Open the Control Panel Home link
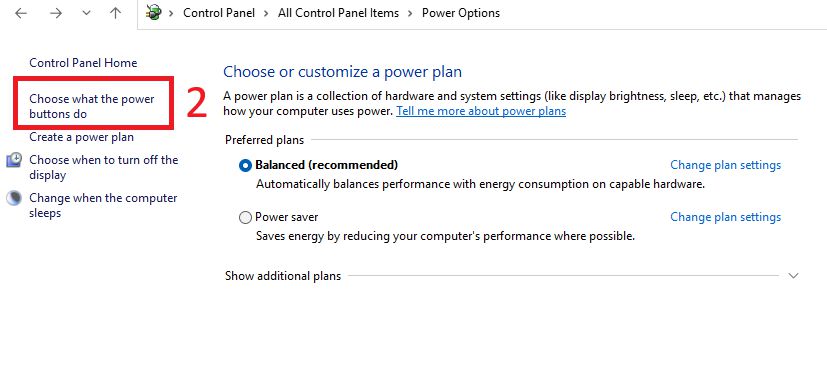This screenshot has width=827, height=368. 83,63
